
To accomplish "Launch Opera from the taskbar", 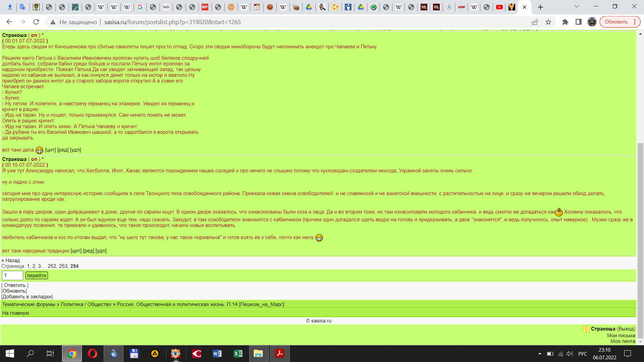I will coord(92,354).
